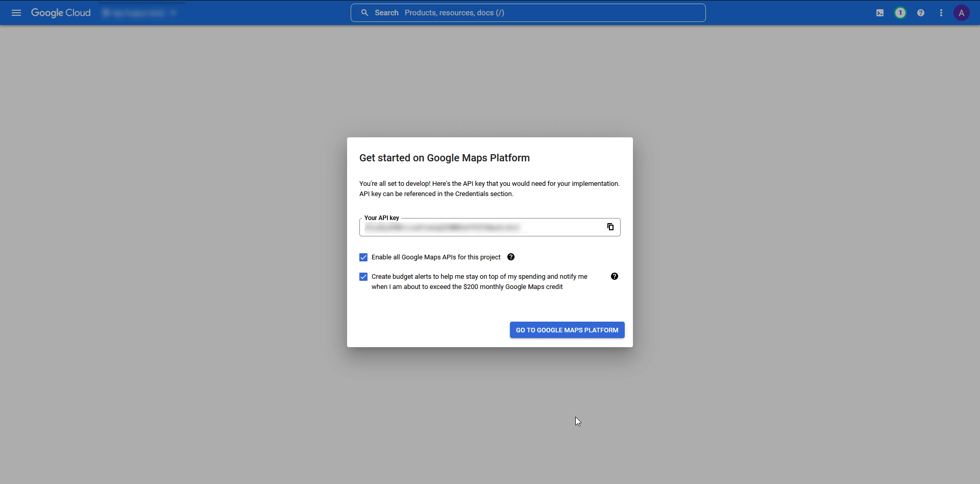
Task: Click help icon beside the budget alerts option
Action: (615, 276)
